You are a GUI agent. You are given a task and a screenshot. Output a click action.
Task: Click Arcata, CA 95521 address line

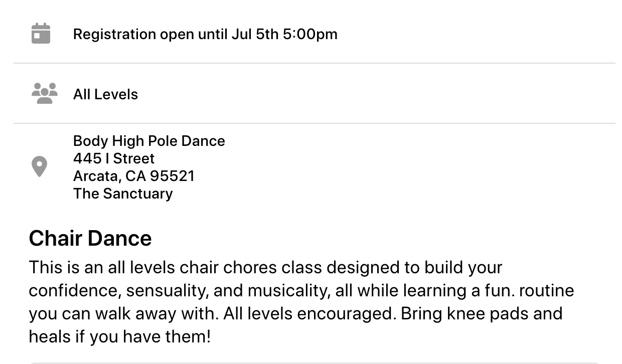[x=134, y=176]
